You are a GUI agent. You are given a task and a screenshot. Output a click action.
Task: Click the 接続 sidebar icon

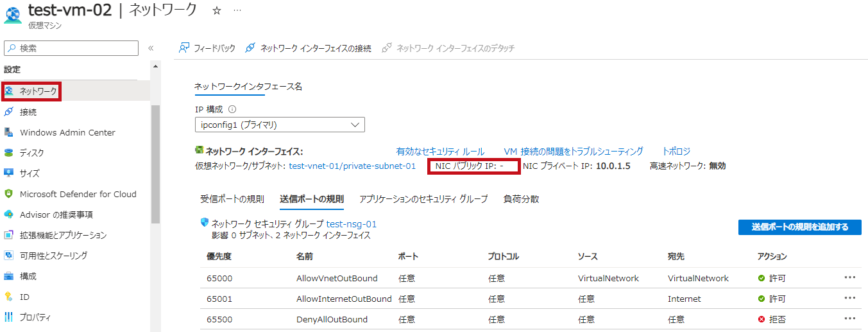(x=9, y=112)
